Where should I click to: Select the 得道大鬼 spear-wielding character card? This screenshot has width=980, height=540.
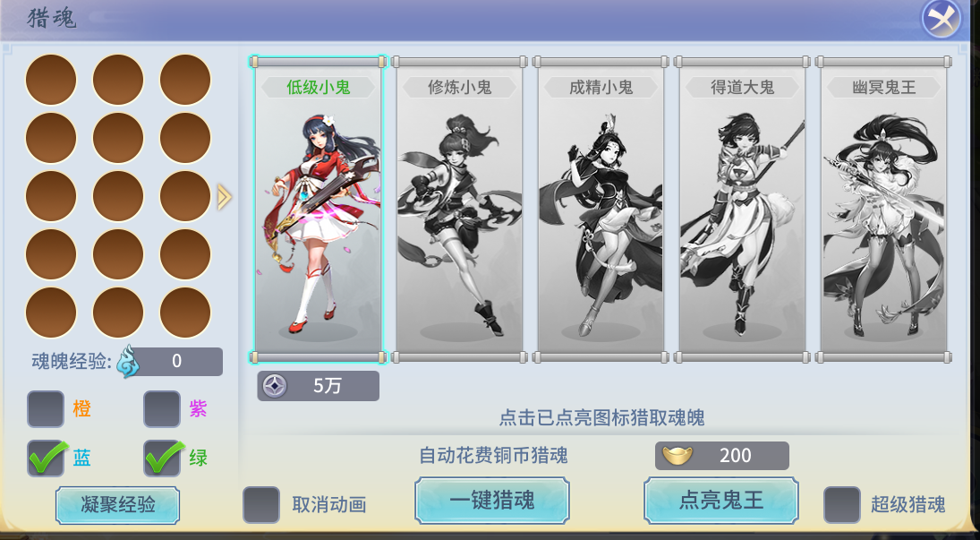click(742, 210)
